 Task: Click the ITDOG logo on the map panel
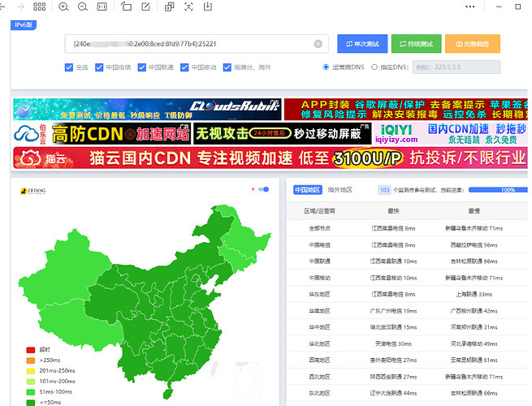pos(33,191)
